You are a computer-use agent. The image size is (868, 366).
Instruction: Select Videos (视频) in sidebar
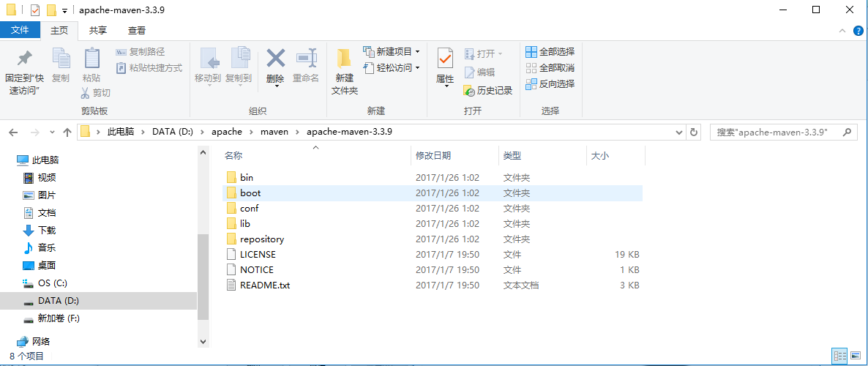coord(40,178)
